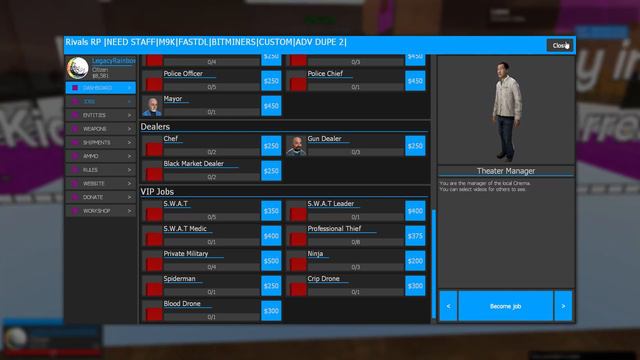Expand the Workshop chevron arrow
The image size is (640, 360).
(129, 211)
